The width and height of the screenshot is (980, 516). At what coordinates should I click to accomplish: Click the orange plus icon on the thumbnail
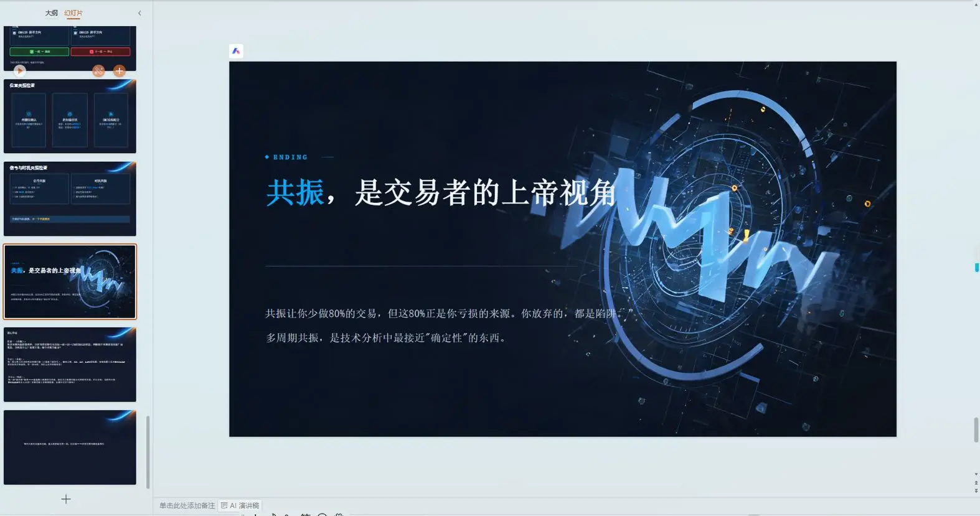pos(120,71)
